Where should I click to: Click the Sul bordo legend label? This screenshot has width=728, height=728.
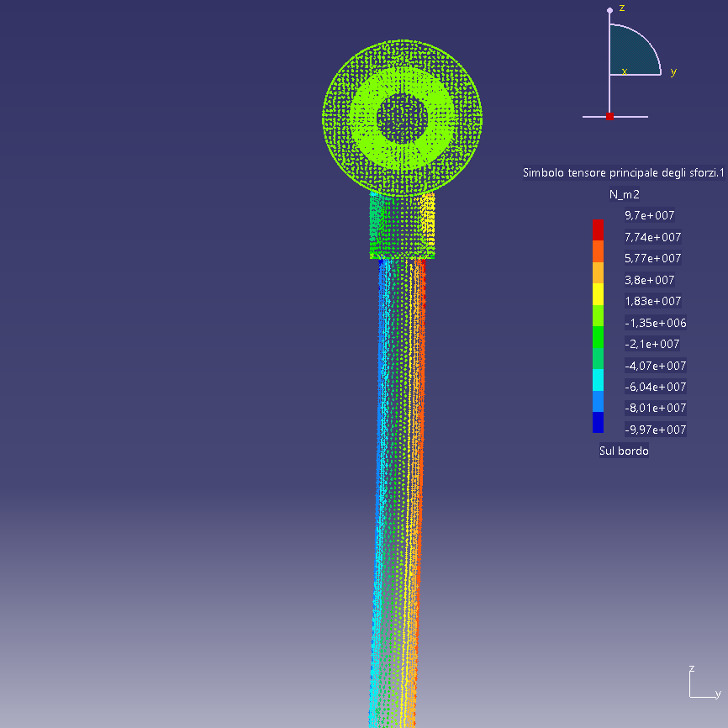pyautogui.click(x=624, y=451)
